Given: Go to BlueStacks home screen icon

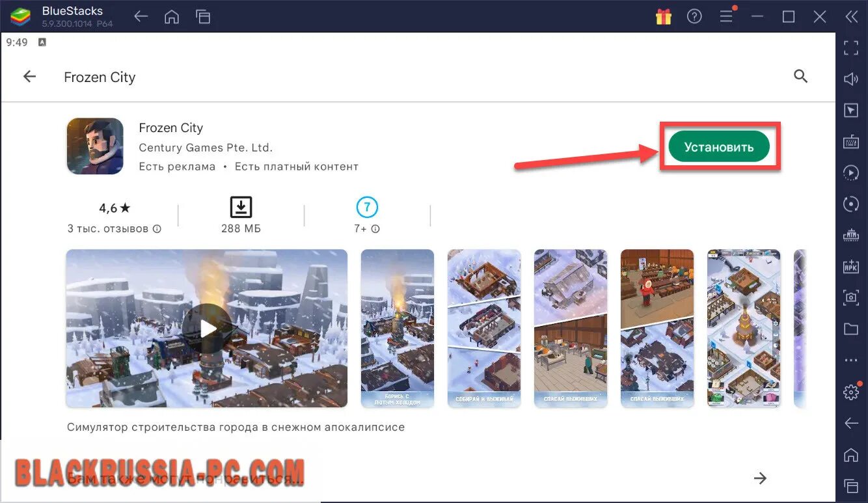Looking at the screenshot, I should pos(172,17).
